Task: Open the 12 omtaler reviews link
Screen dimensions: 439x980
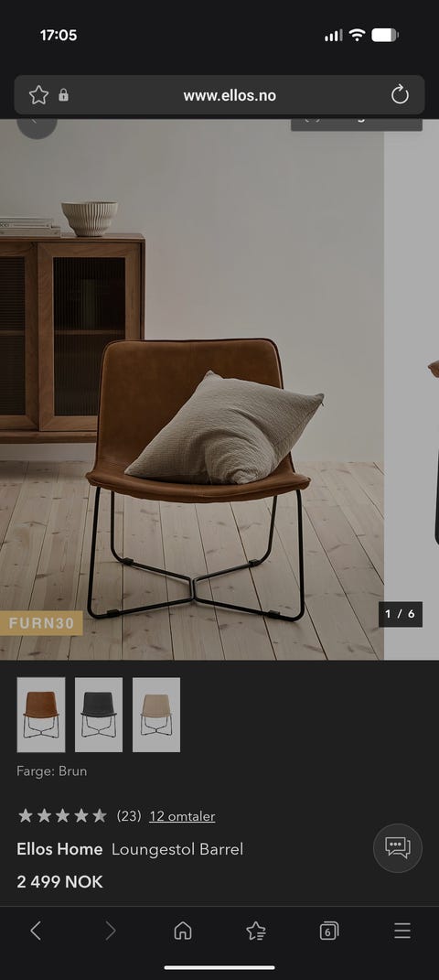Action: [182, 816]
